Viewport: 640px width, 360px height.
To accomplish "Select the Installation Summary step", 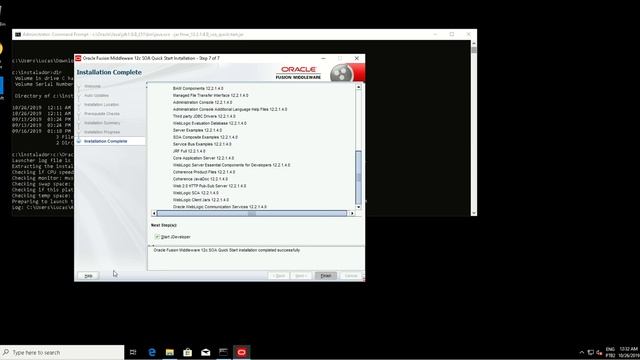I will point(102,123).
